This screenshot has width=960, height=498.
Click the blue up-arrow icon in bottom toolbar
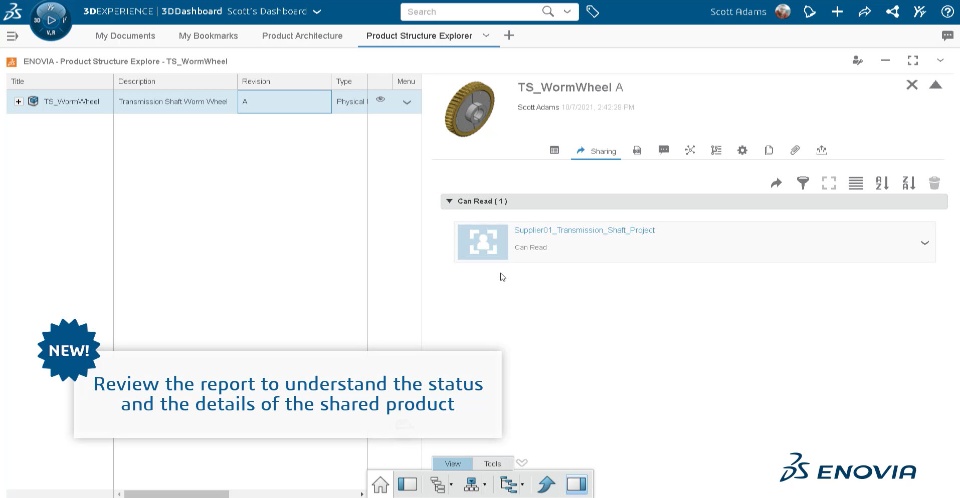(546, 485)
